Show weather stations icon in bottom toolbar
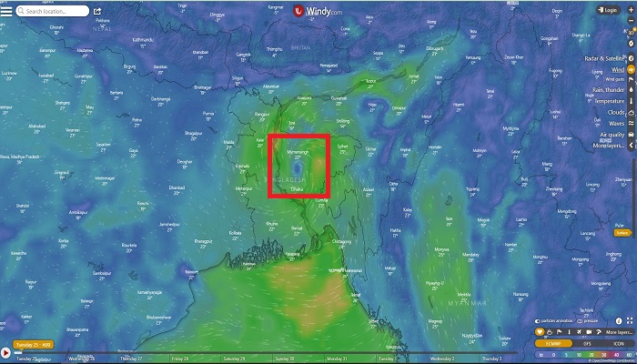The image size is (637, 364). pyautogui.click(x=550, y=332)
